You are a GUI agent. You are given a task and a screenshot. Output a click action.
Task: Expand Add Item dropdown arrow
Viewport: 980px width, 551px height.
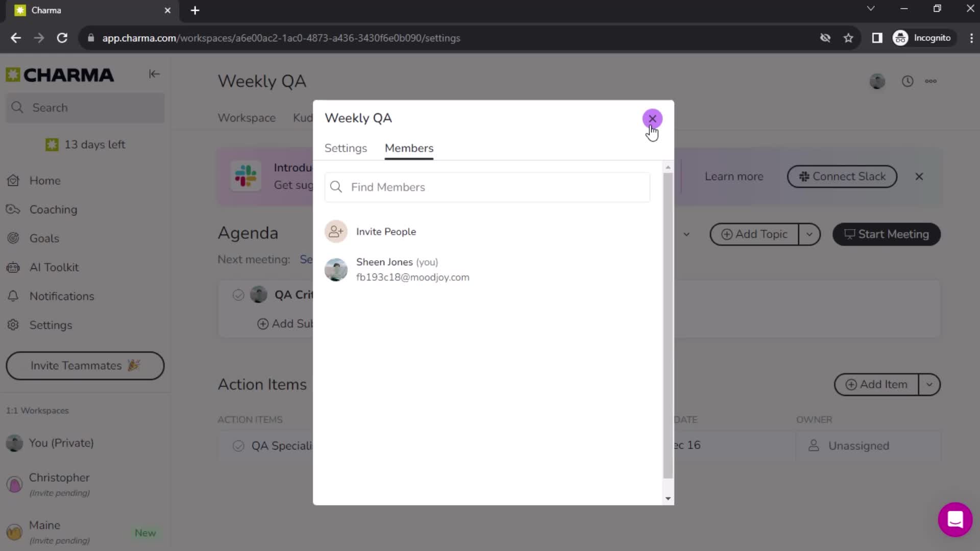point(929,385)
